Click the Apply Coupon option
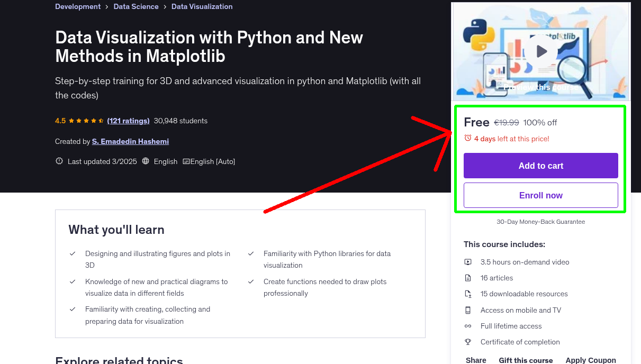The width and height of the screenshot is (641, 364). [x=590, y=360]
